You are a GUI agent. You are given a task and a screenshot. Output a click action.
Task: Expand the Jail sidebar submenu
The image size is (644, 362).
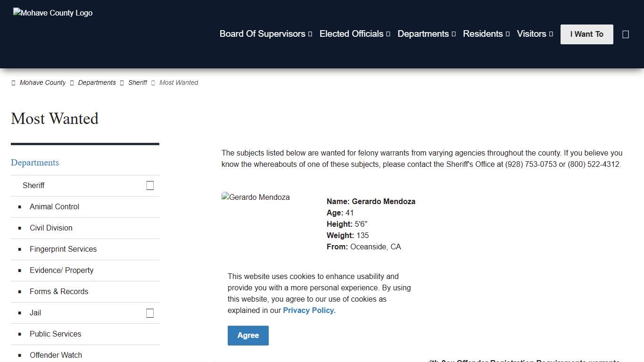[150, 313]
